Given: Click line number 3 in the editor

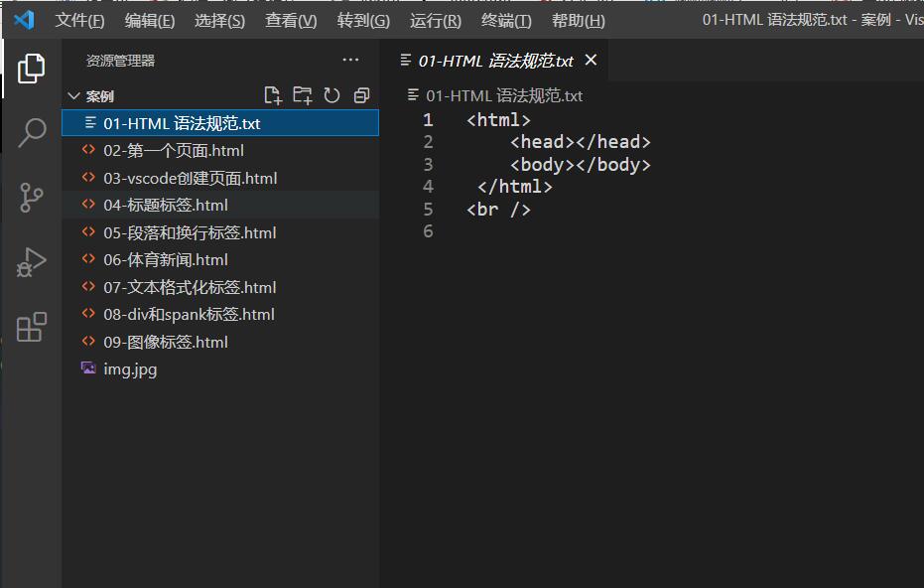Looking at the screenshot, I should [428, 164].
